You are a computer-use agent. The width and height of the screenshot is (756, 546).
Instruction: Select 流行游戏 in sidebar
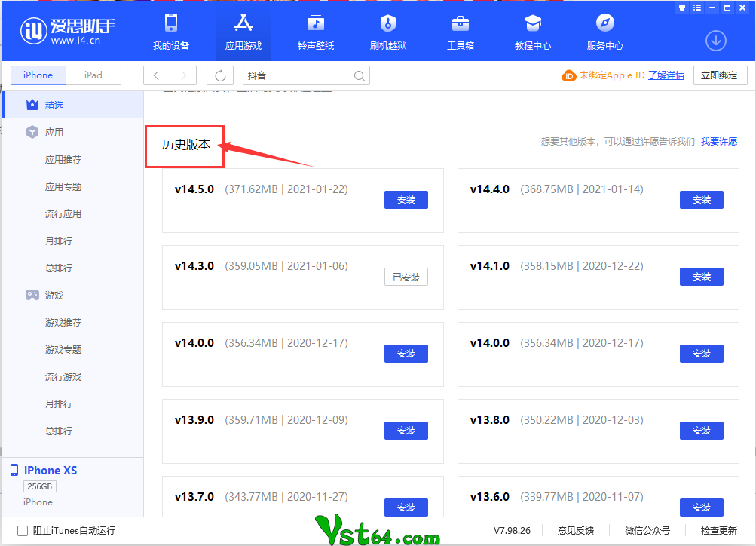tap(63, 377)
